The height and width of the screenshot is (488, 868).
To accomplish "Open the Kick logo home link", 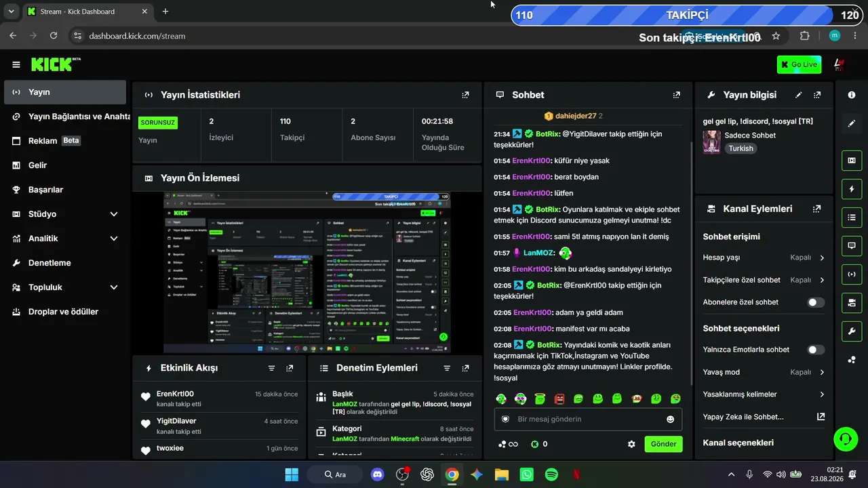I will point(56,64).
